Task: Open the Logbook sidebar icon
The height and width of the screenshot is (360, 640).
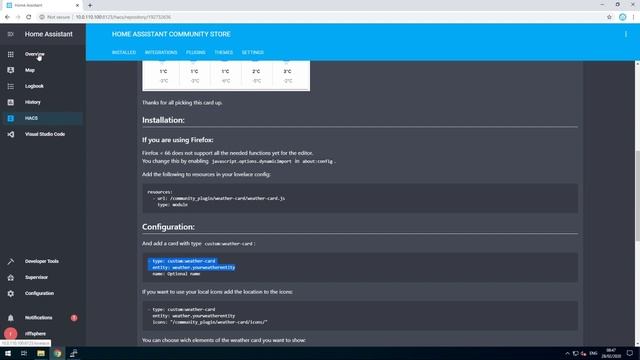Action: click(11, 86)
